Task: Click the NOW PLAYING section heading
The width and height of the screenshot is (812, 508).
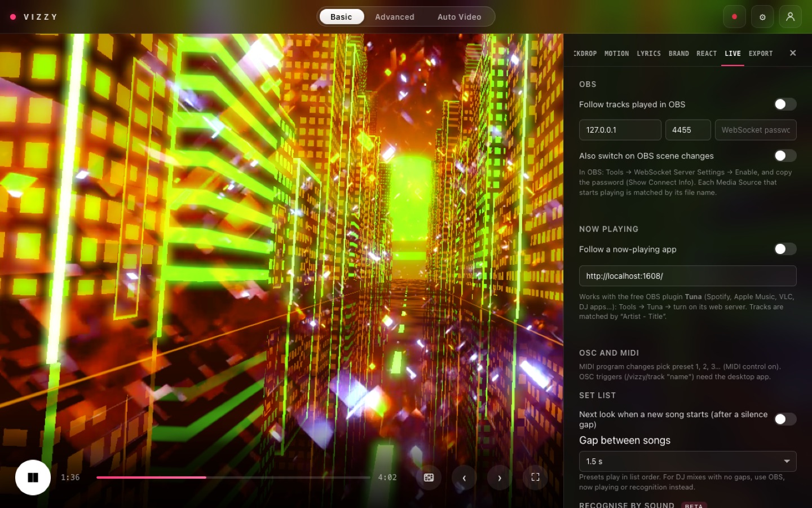Action: click(608, 229)
